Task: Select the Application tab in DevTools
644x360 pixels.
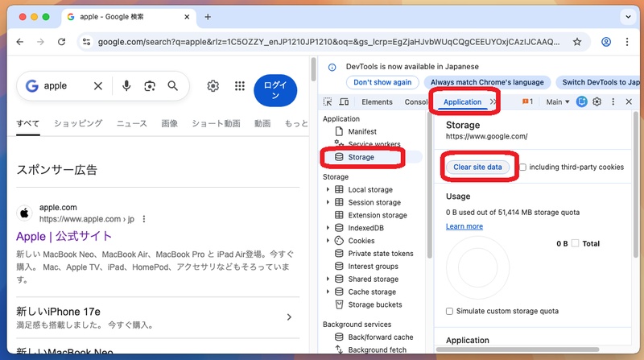Action: click(462, 102)
